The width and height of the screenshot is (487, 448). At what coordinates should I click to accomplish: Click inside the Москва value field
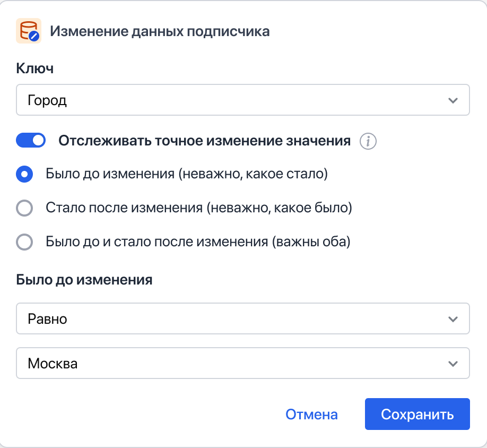click(x=159, y=363)
